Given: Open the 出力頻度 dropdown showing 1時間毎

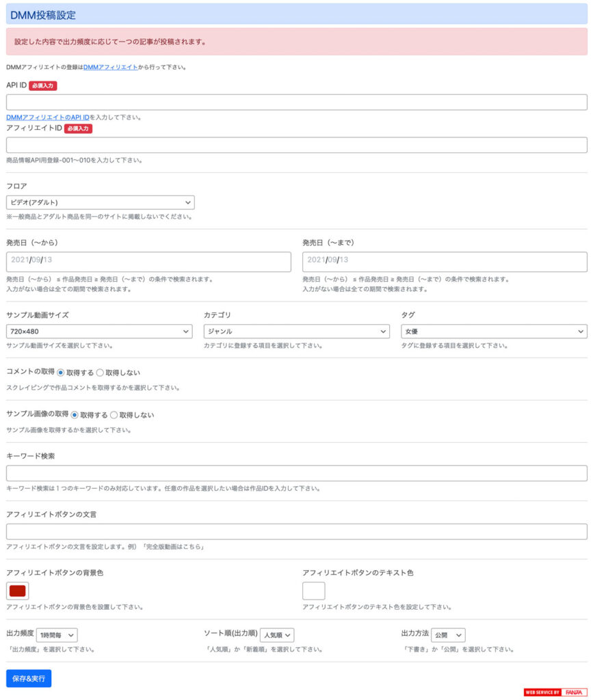Looking at the screenshot, I should pos(57,635).
